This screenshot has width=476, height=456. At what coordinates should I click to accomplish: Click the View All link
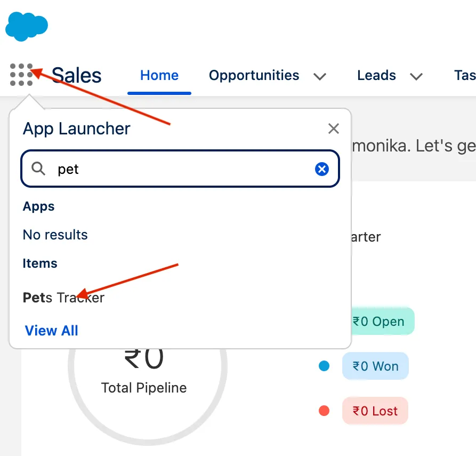[52, 331]
